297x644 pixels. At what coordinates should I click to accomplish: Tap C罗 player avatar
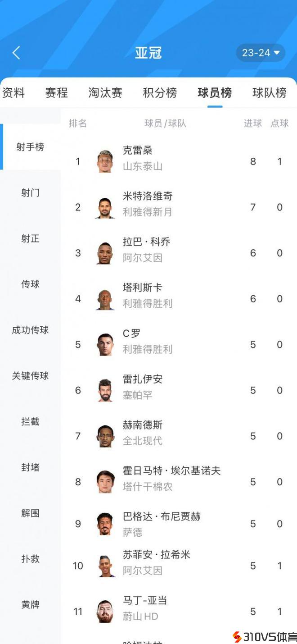pos(105,345)
